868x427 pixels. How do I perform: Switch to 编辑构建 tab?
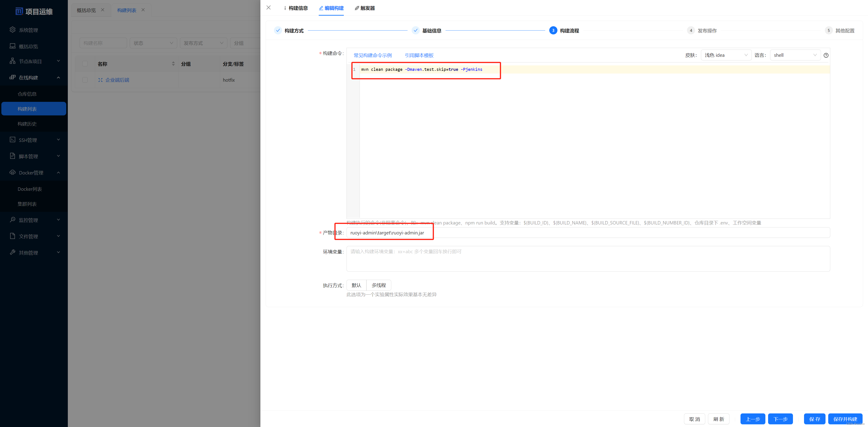331,8
